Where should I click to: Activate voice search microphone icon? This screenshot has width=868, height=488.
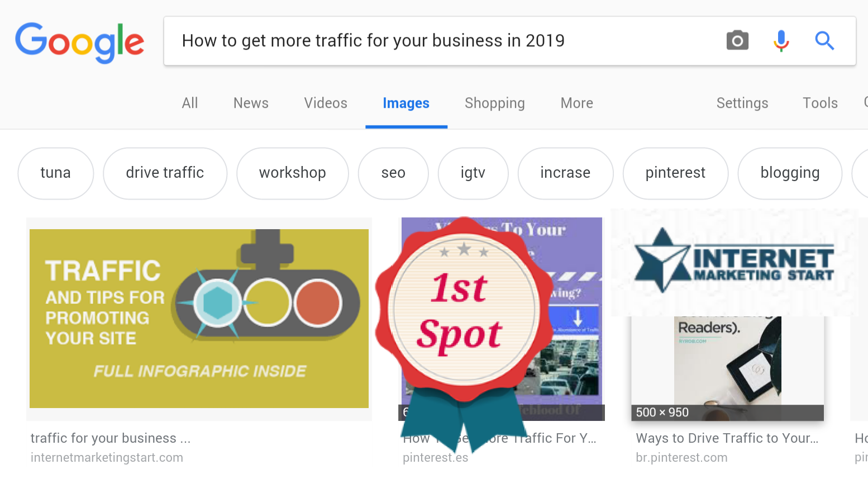(781, 40)
